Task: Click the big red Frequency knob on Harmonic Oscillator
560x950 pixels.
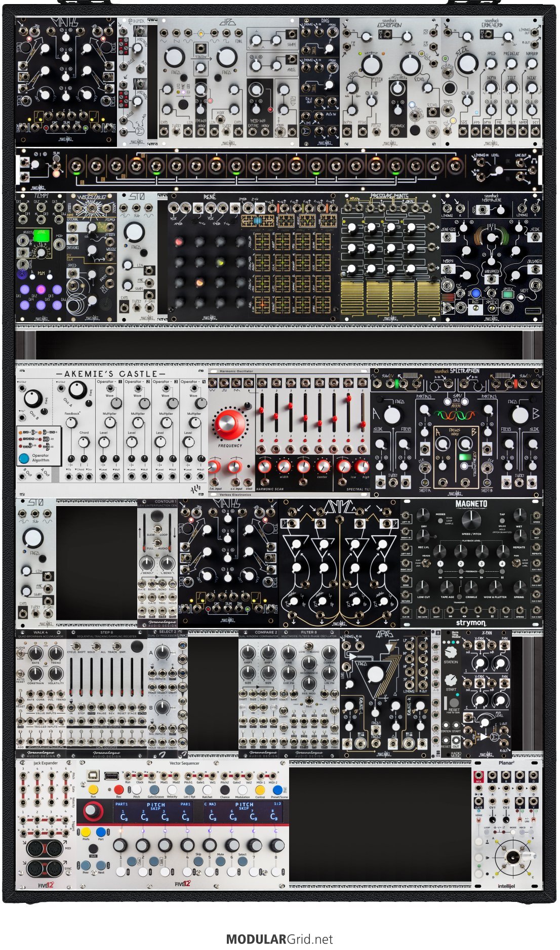Action: (229, 424)
